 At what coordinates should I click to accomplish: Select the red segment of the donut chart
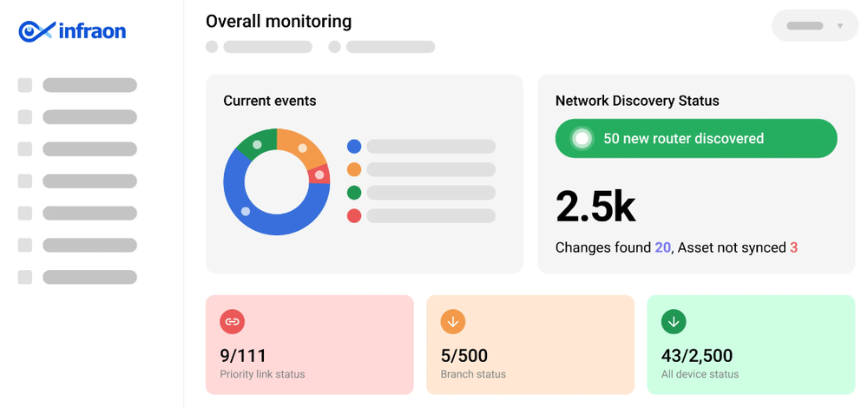[320, 174]
